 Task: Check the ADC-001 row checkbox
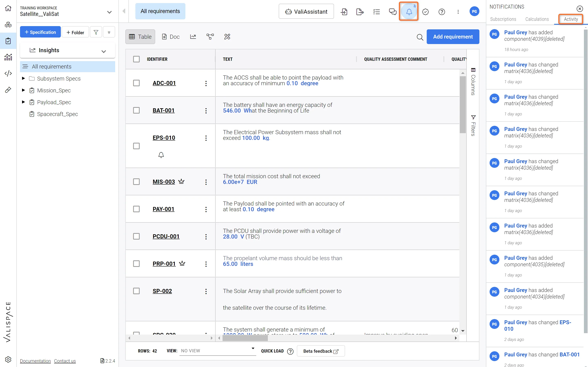click(136, 83)
